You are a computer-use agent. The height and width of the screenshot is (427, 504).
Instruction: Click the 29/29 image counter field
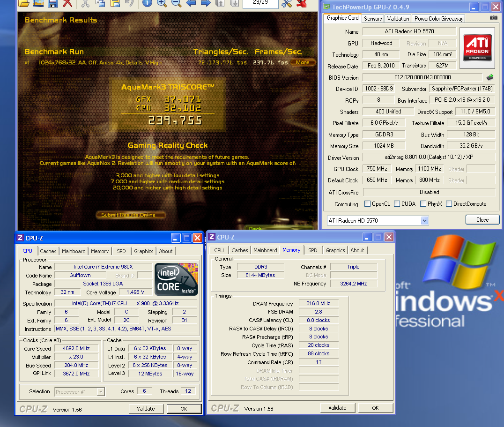pos(260,3)
